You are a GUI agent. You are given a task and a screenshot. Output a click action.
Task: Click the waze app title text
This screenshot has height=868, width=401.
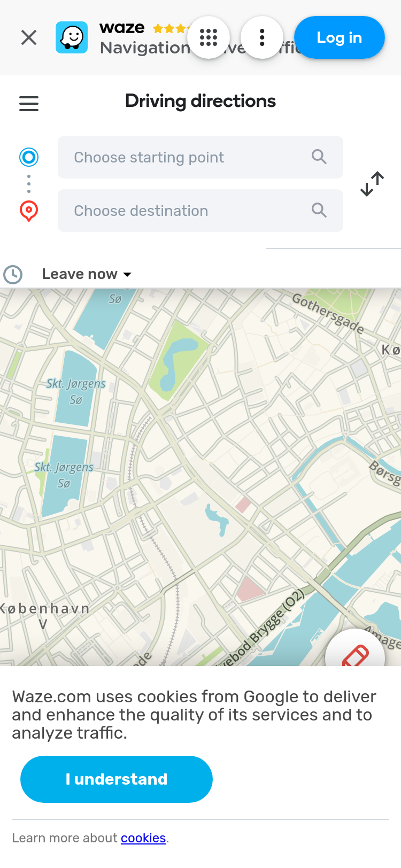click(x=122, y=28)
